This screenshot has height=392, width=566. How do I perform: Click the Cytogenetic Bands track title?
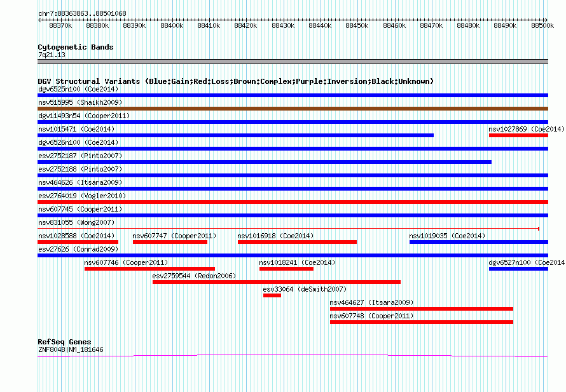(x=76, y=47)
